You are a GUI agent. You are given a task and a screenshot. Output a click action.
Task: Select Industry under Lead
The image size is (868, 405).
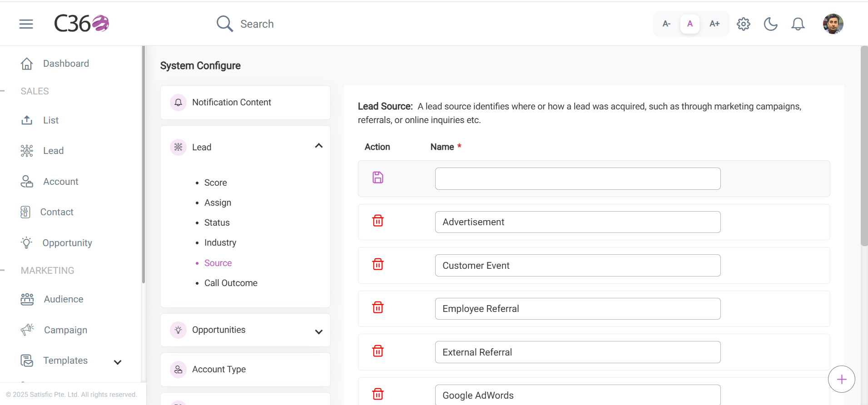(220, 242)
